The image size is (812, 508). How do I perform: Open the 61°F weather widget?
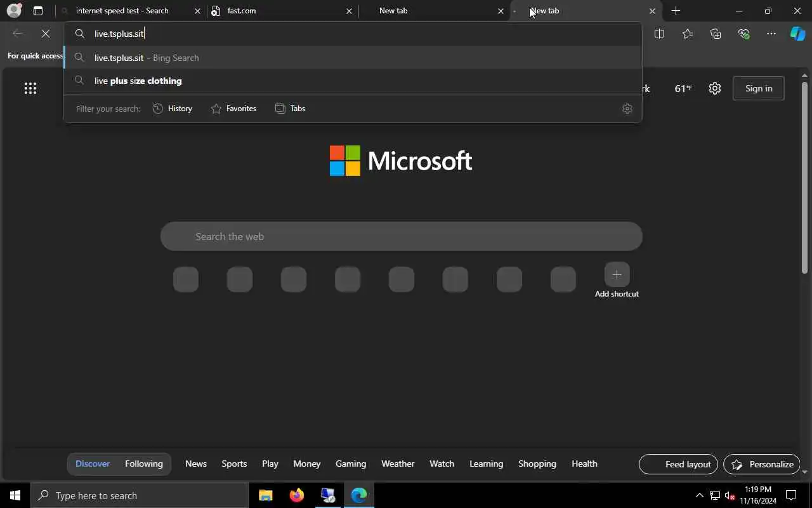[x=683, y=88]
